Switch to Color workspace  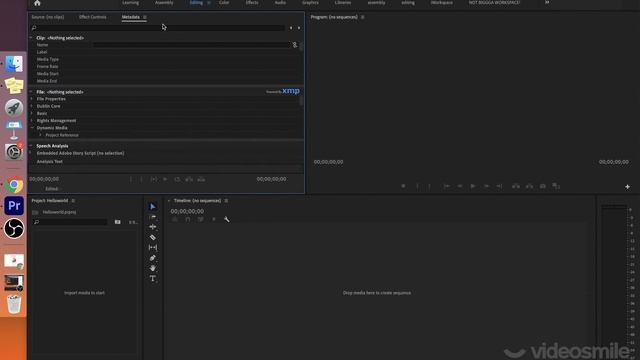coord(224,2)
